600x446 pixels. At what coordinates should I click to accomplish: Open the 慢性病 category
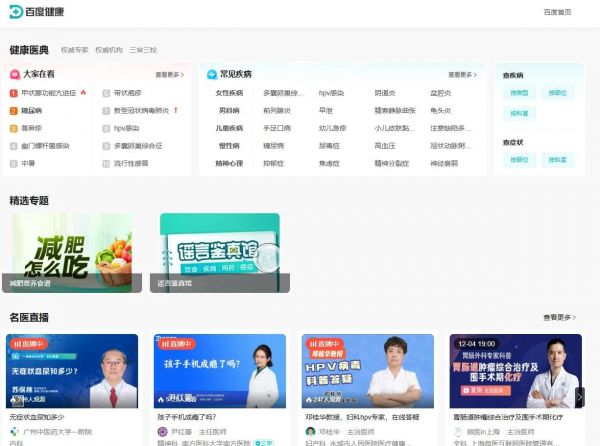(x=229, y=146)
